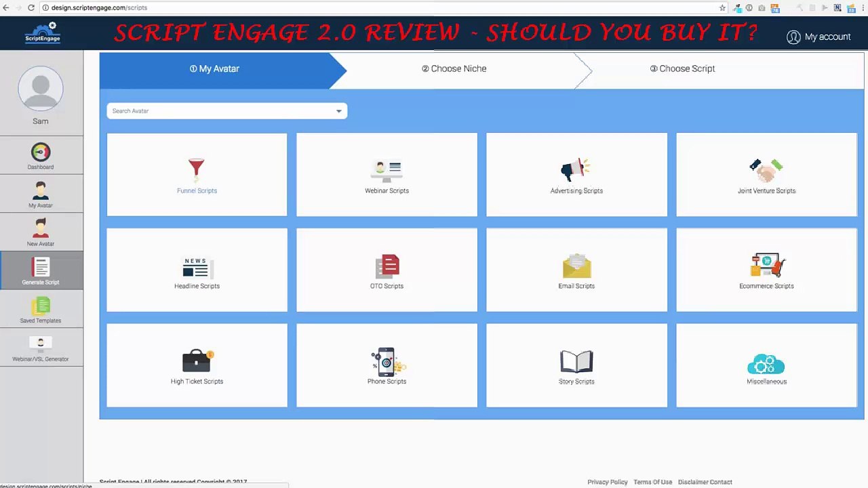Click the ScriptEngage logo
The image size is (868, 488).
click(x=43, y=33)
